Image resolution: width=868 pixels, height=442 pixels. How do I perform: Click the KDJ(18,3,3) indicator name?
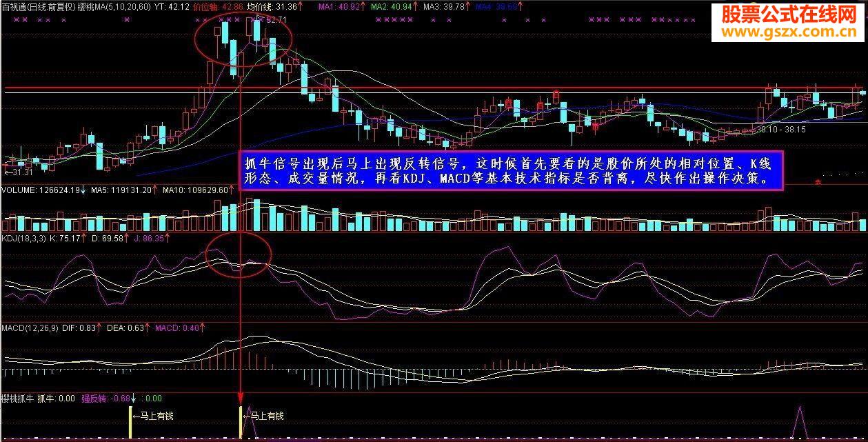pyautogui.click(x=22, y=239)
